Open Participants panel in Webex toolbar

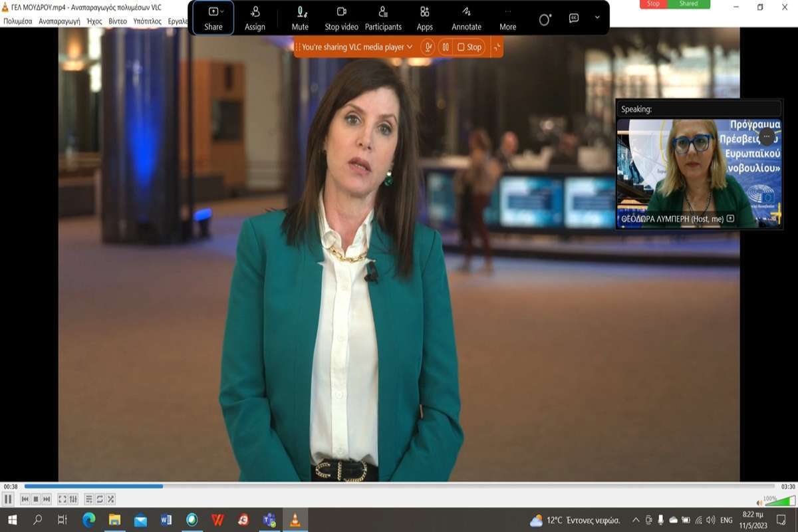[x=383, y=18]
